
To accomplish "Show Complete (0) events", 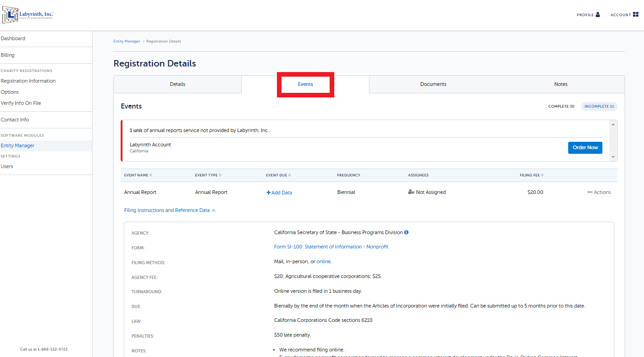I will [561, 106].
